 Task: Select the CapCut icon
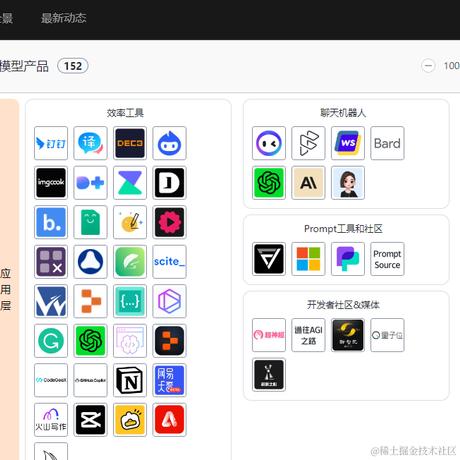point(90,420)
